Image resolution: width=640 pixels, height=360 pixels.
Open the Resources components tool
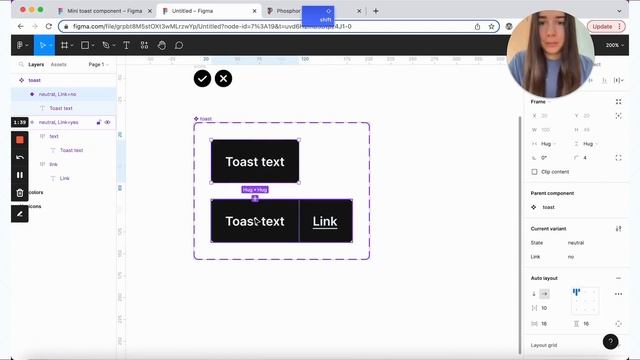(x=144, y=45)
